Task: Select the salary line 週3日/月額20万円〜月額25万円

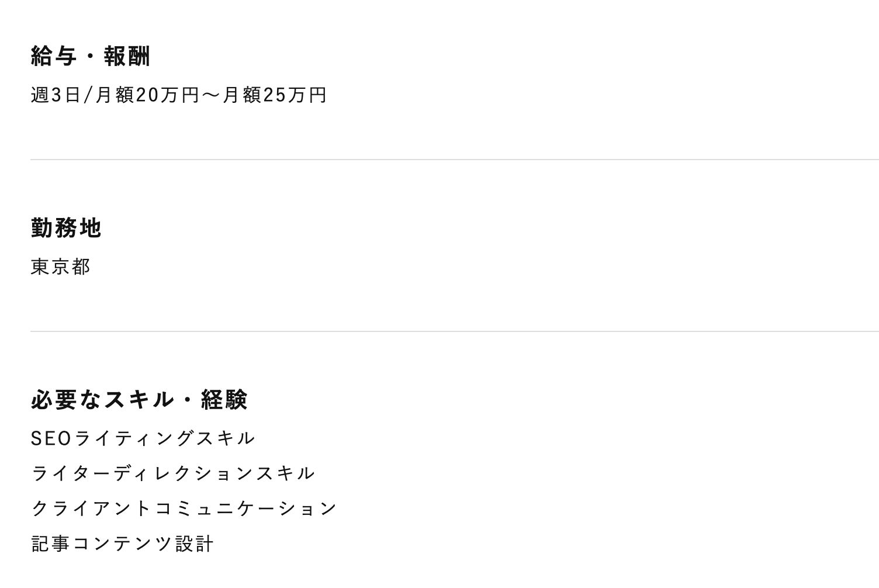Action: tap(179, 95)
